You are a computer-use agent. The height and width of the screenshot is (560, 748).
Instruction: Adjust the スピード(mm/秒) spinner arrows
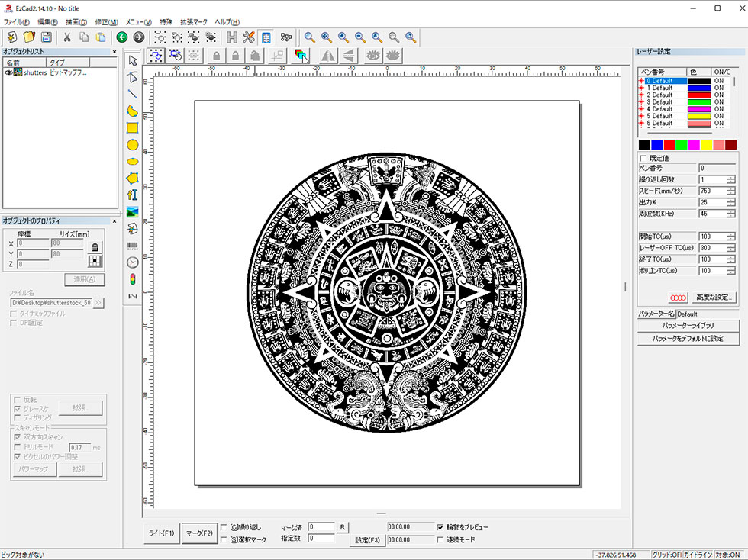pyautogui.click(x=731, y=191)
